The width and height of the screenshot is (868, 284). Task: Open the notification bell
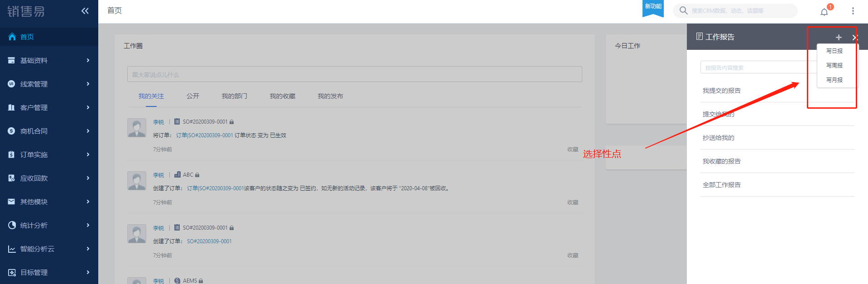pyautogui.click(x=824, y=12)
